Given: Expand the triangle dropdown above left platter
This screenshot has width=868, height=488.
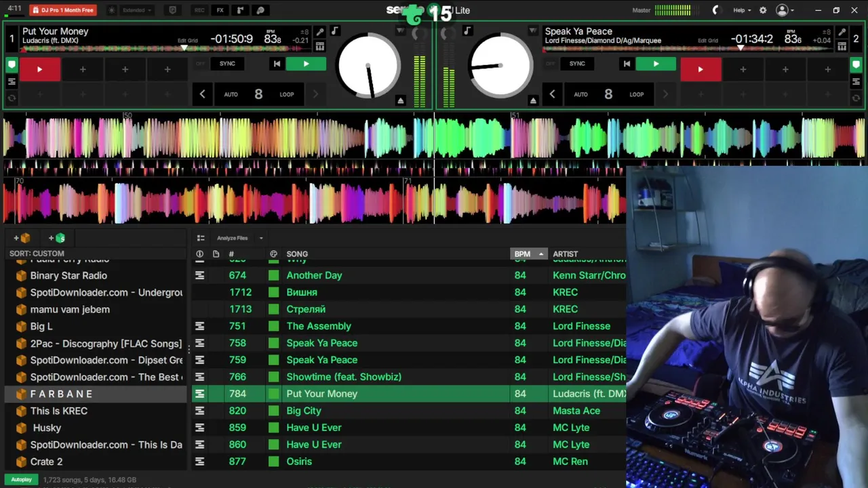Looking at the screenshot, I should (400, 30).
